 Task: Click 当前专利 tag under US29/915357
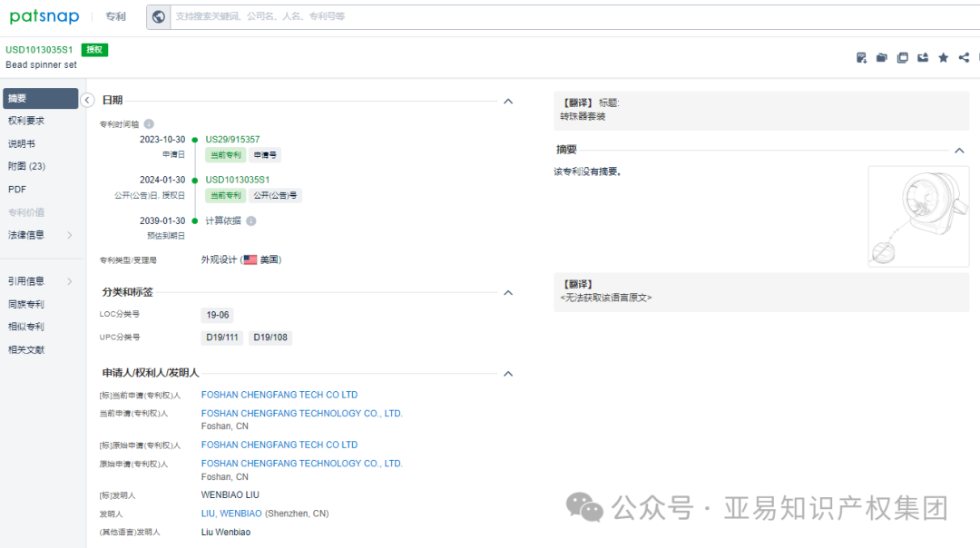click(226, 155)
